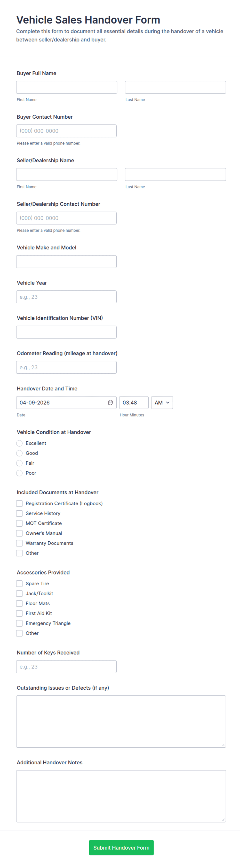
Task: Check the Spare Tire accessory
Action: pyautogui.click(x=20, y=583)
